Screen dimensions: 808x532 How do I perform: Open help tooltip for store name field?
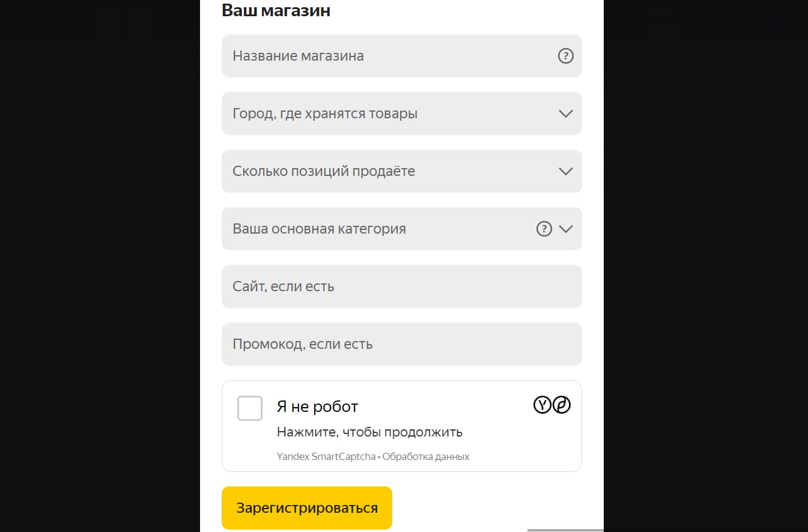tap(565, 56)
